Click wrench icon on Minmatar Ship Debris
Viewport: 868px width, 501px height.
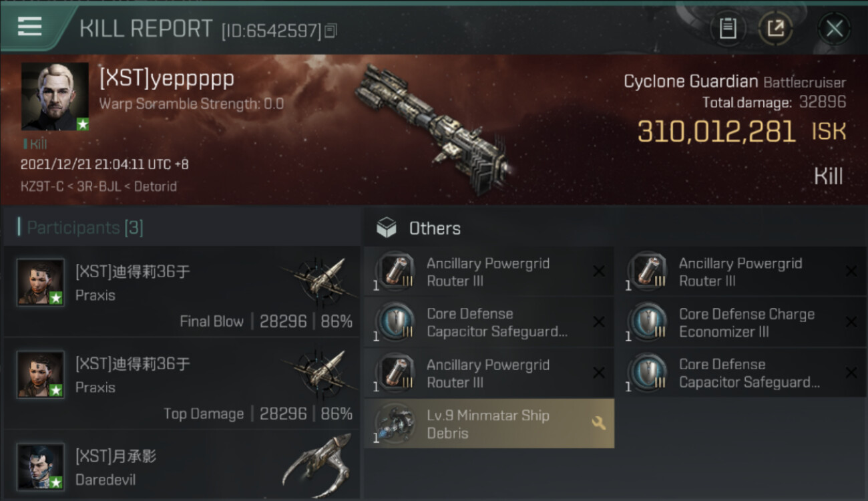598,423
